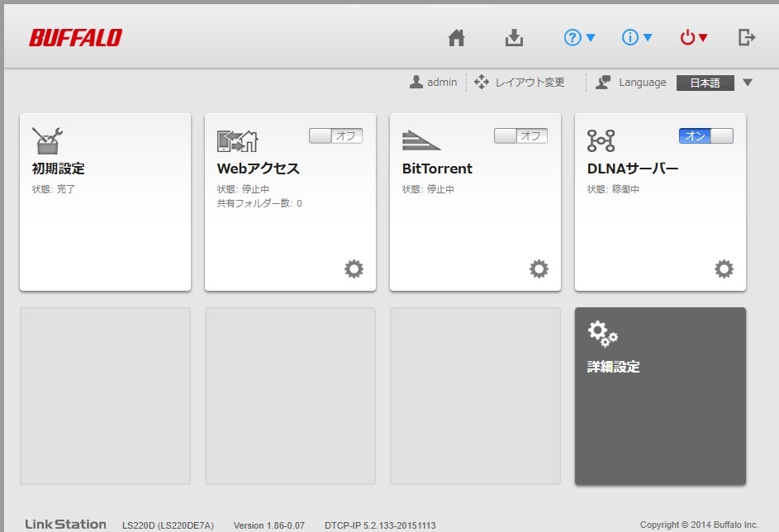Open the Language 日本語 selector
Image resolution: width=779 pixels, height=532 pixels.
714,83
